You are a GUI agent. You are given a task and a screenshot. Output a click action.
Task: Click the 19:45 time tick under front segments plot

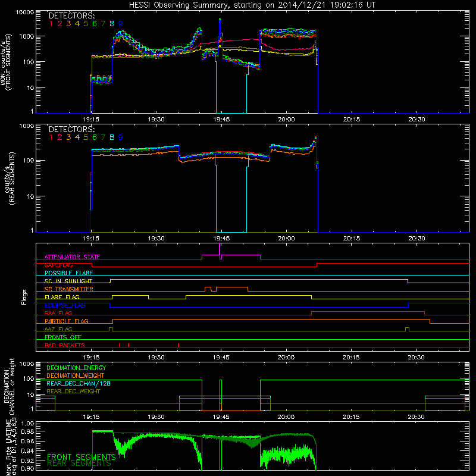[221, 120]
